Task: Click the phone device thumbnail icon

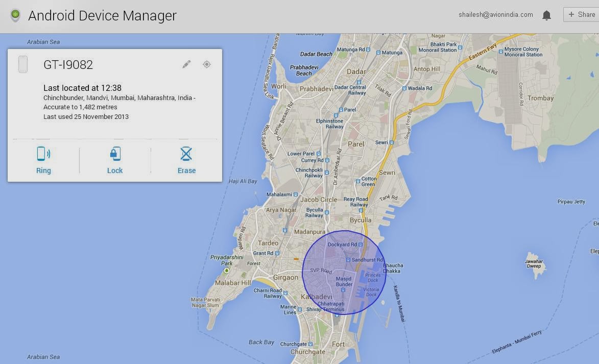Action: click(x=23, y=64)
